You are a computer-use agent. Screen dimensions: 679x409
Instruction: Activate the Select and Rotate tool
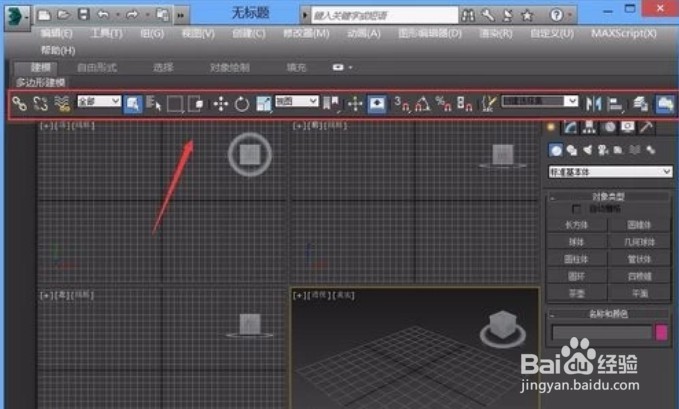[242, 104]
